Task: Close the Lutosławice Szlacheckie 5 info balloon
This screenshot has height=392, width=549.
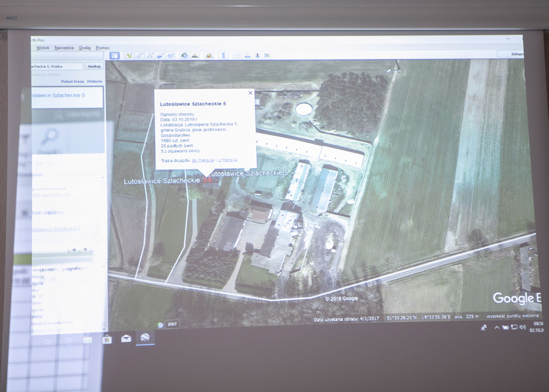Action: coord(250,93)
